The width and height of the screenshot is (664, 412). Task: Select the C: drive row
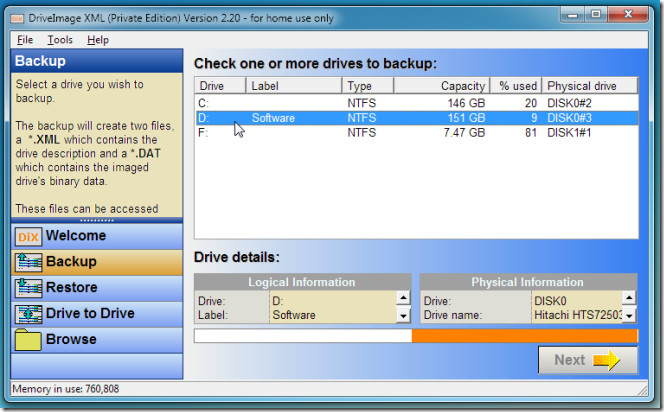click(x=417, y=103)
